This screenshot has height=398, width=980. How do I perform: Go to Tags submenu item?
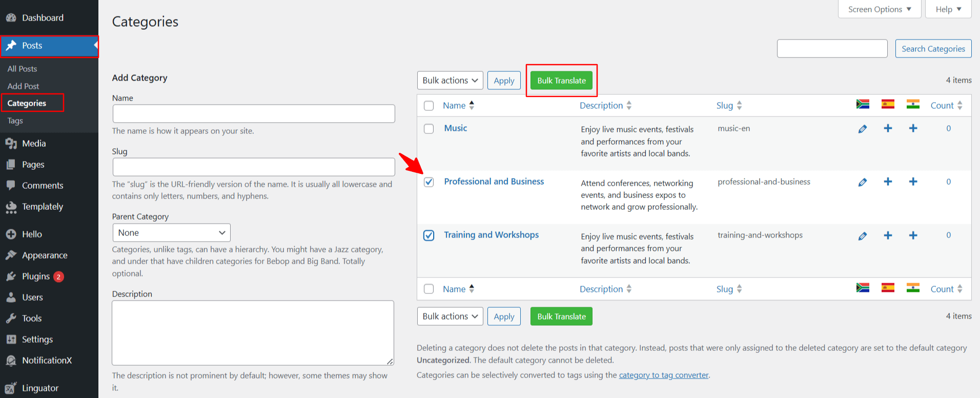click(x=15, y=121)
